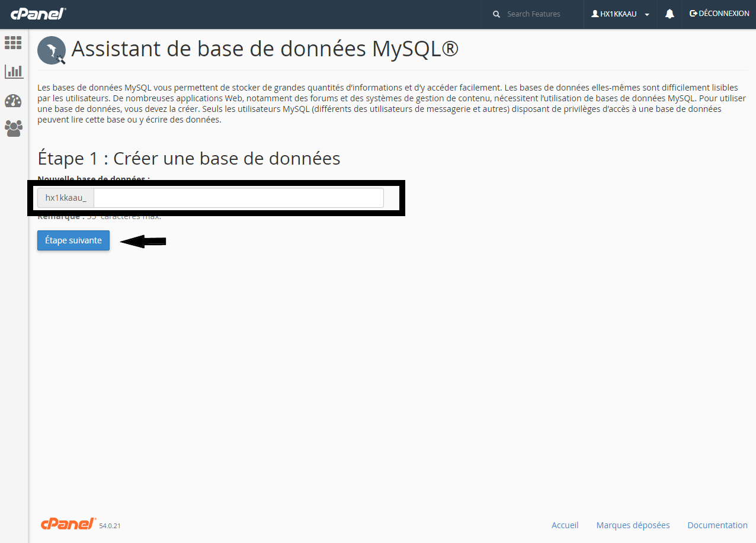The height and width of the screenshot is (543, 756).
Task: Open the User Manager sidebar icon
Action: point(14,128)
